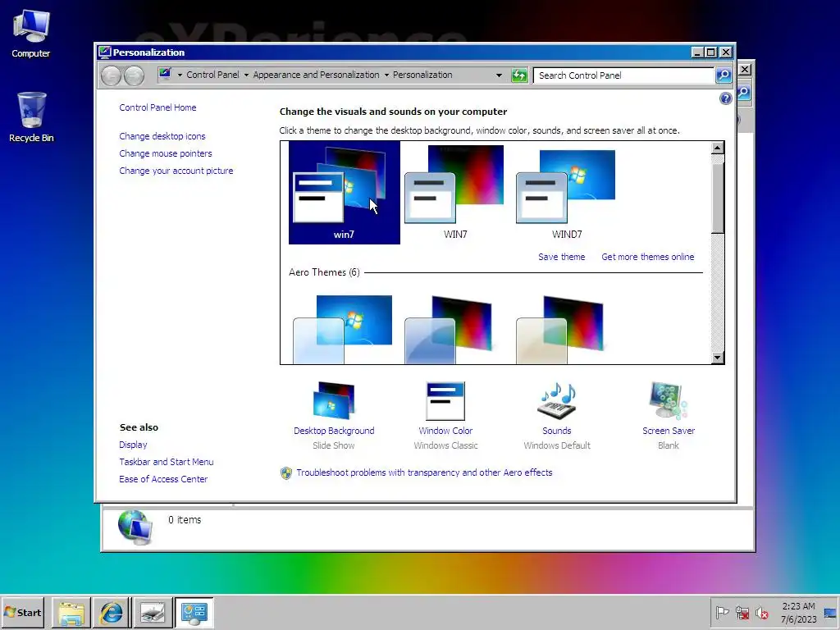The width and height of the screenshot is (840, 630).
Task: Click the taskbar clock showing 2:23 AM
Action: pyautogui.click(x=798, y=613)
